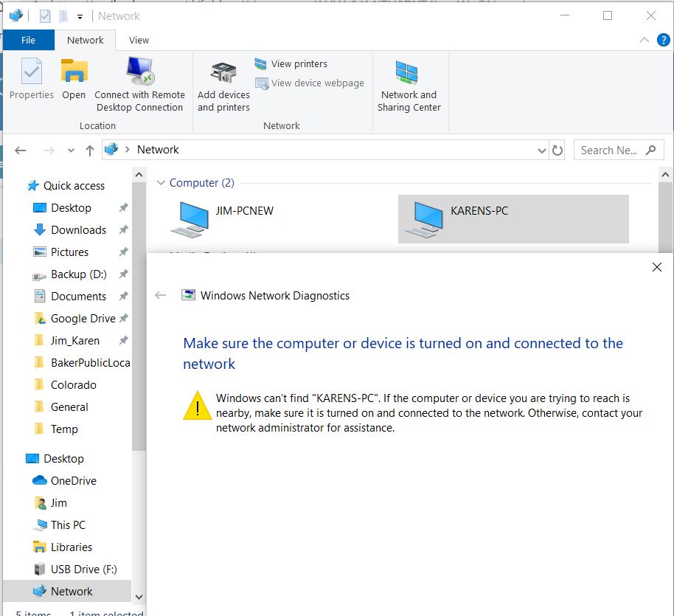
Task: Open the Jim_Karen folder
Action: point(74,341)
